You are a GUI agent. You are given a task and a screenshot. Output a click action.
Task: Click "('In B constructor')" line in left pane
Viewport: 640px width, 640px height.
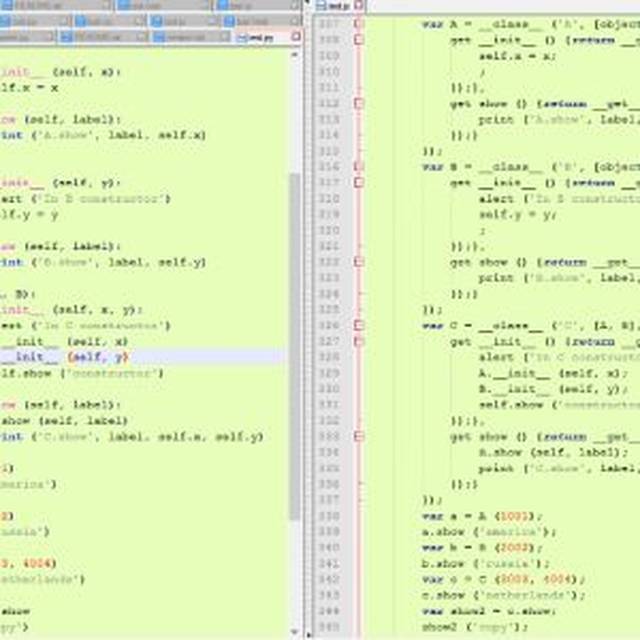click(85, 199)
